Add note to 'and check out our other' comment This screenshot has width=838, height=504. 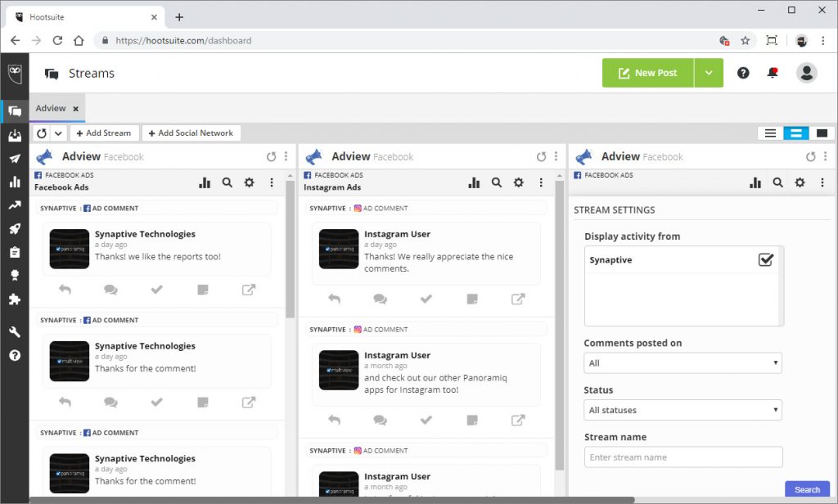point(472,420)
